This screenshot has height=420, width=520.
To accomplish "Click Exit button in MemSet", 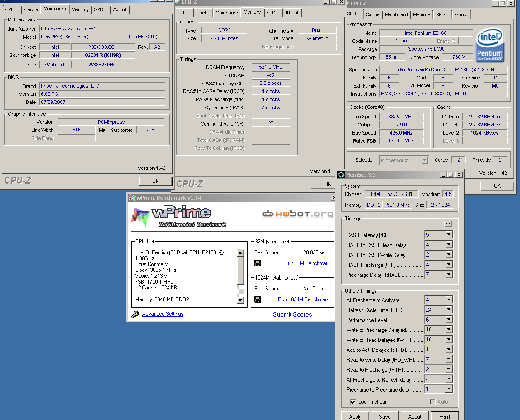I will point(445,416).
